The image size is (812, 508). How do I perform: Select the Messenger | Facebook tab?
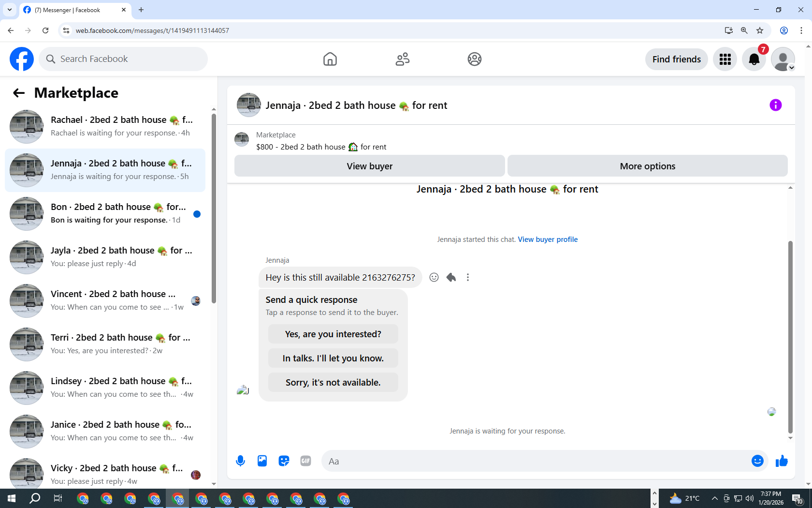click(75, 10)
